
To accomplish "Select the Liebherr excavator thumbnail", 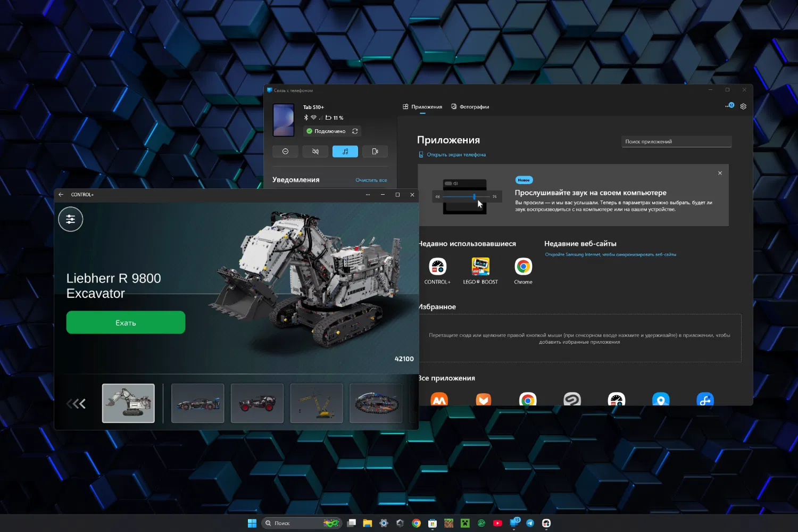I will [x=128, y=403].
